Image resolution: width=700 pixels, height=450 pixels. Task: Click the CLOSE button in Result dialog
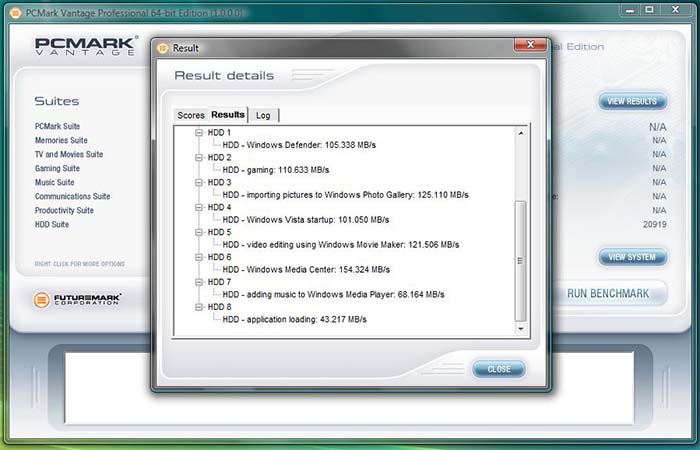[499, 369]
